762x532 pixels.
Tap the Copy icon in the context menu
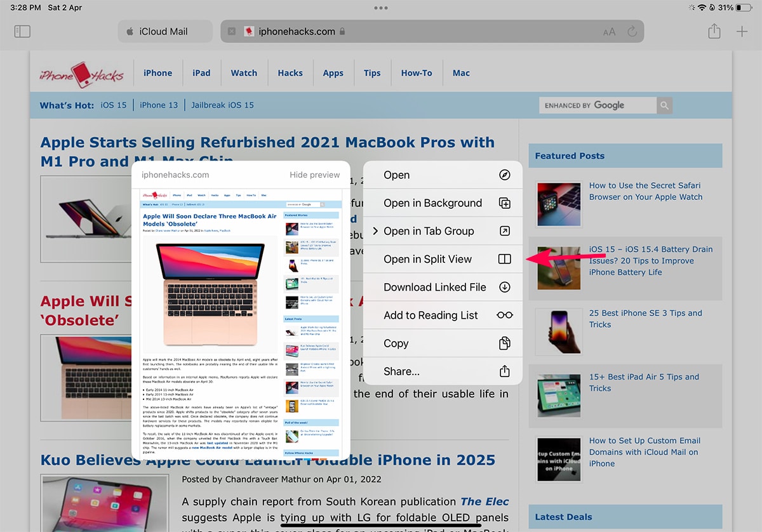click(x=504, y=343)
